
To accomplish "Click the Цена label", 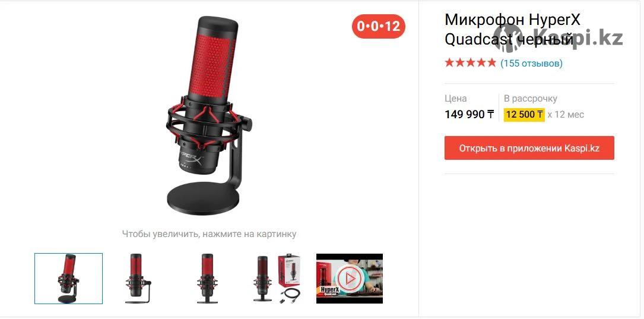I will click(456, 99).
